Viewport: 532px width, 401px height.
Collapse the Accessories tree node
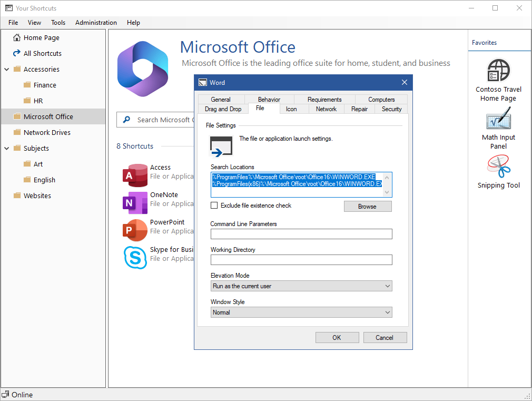pyautogui.click(x=6, y=69)
